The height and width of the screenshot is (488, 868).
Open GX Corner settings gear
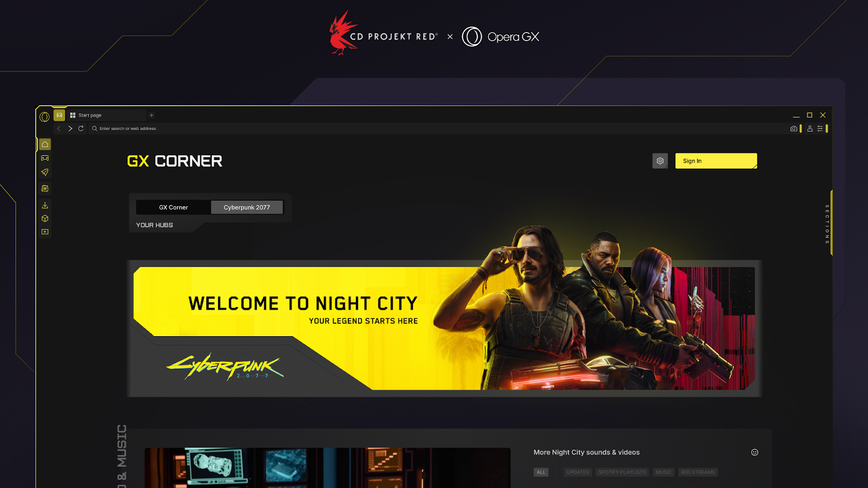point(660,161)
